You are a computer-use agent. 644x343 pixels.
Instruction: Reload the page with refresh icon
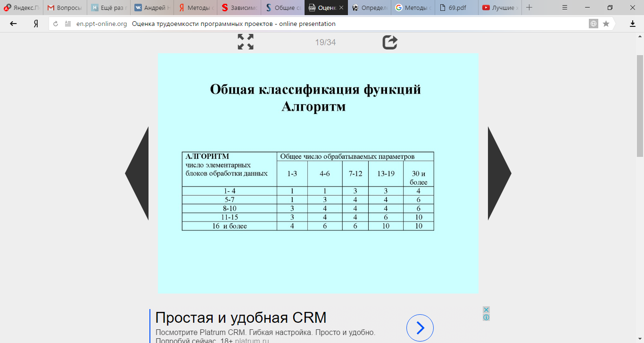[56, 24]
